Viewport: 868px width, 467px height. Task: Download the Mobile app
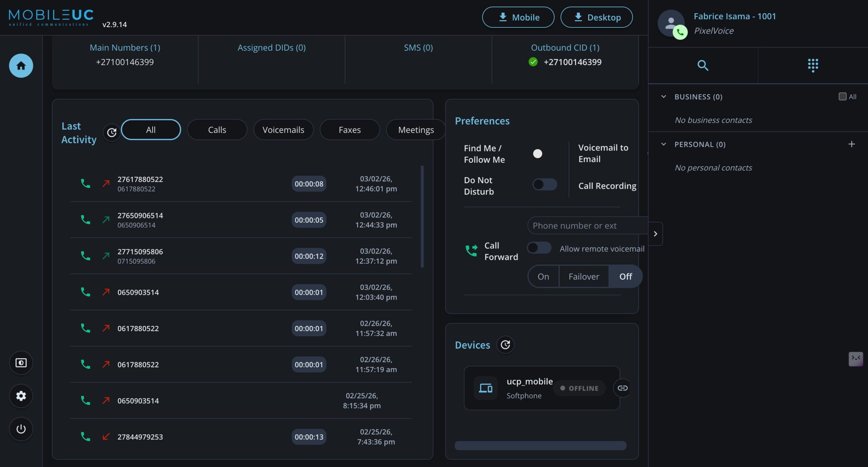(518, 17)
